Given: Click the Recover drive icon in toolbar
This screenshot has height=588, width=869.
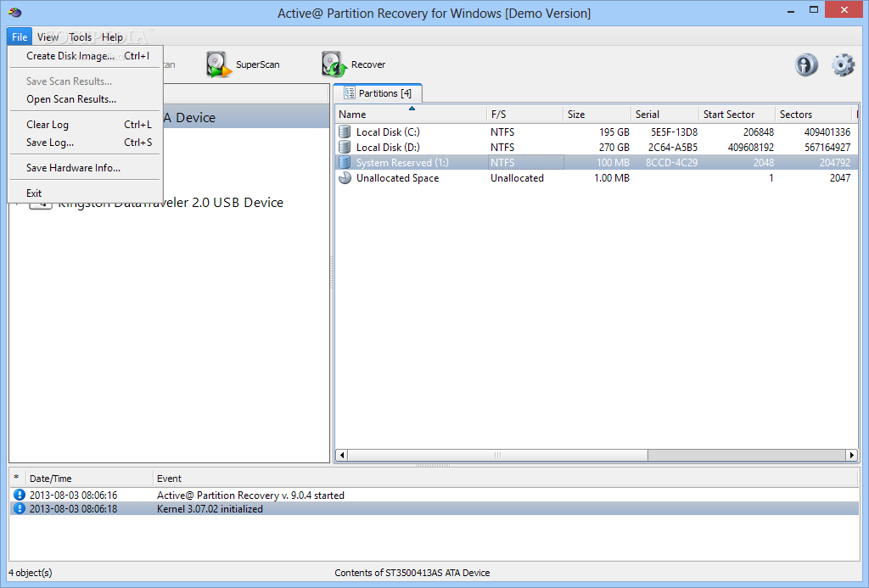Looking at the screenshot, I should pos(334,64).
